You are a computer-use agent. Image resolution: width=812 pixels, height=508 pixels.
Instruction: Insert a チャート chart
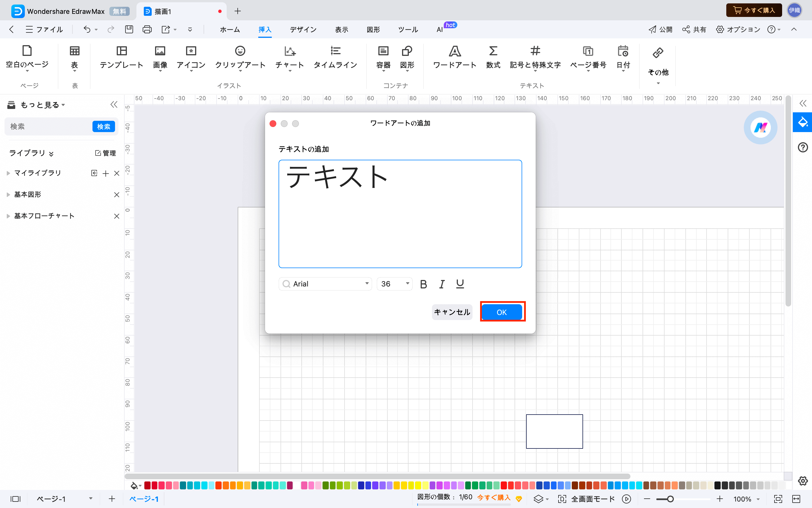click(290, 58)
